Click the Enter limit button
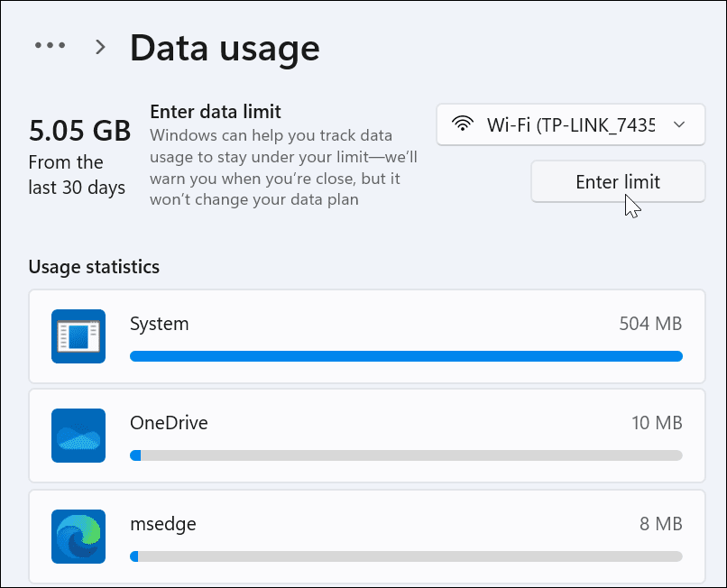The image size is (727, 588). tap(618, 181)
